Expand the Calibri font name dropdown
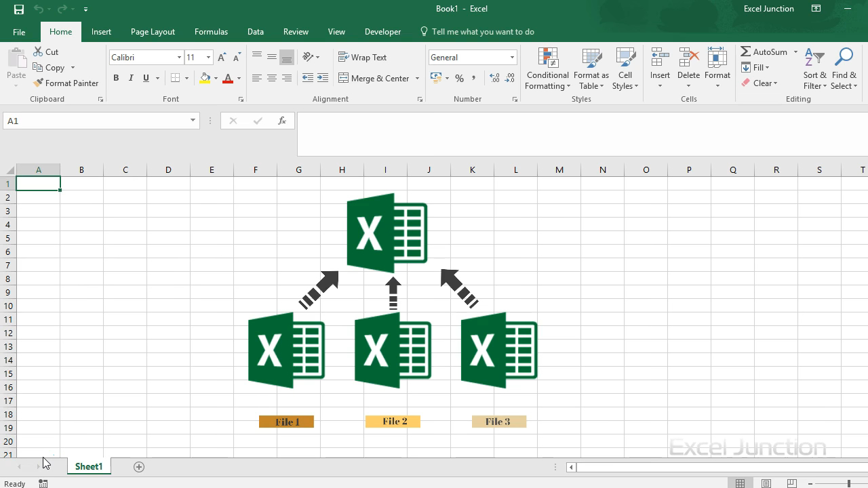Screen dimensions: 868x488 click(179, 58)
